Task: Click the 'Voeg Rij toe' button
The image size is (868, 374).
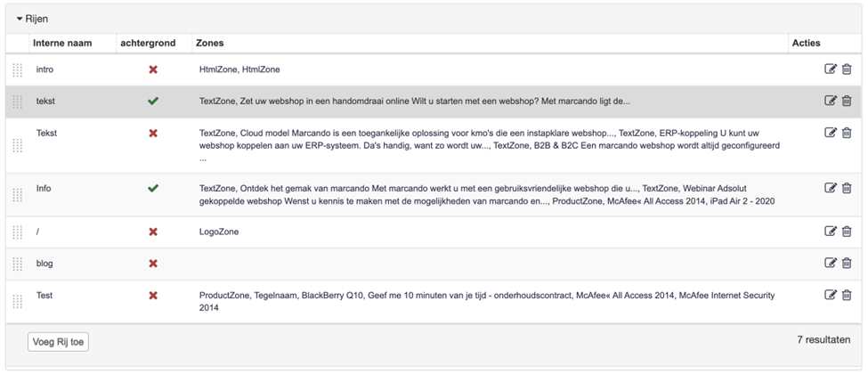Action: coord(58,342)
